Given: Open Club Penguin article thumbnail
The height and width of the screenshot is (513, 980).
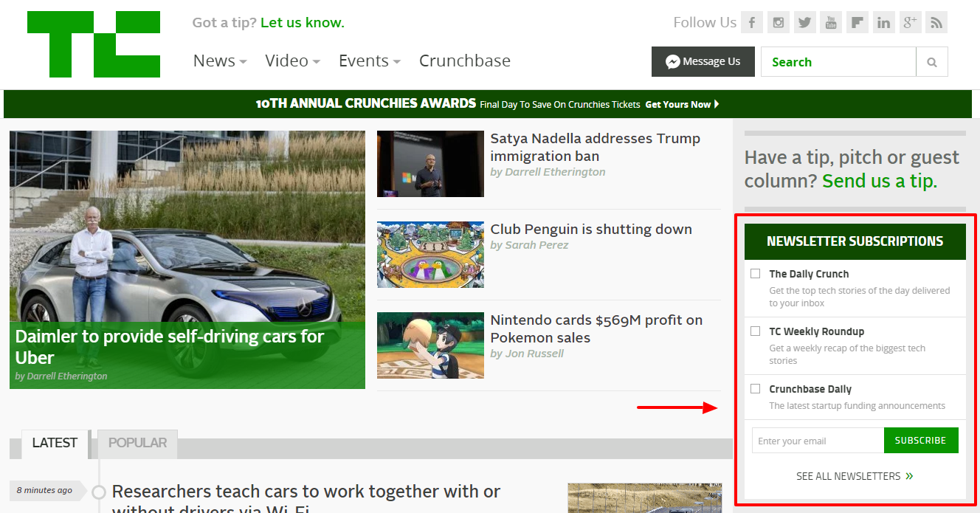Looking at the screenshot, I should point(430,255).
